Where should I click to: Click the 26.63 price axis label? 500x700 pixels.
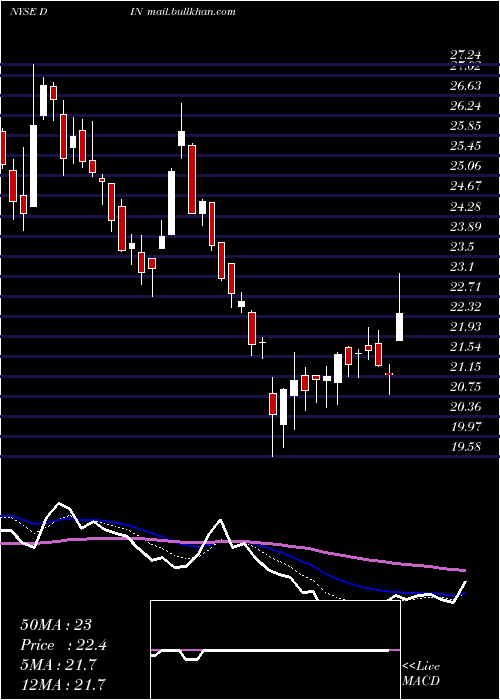click(465, 85)
